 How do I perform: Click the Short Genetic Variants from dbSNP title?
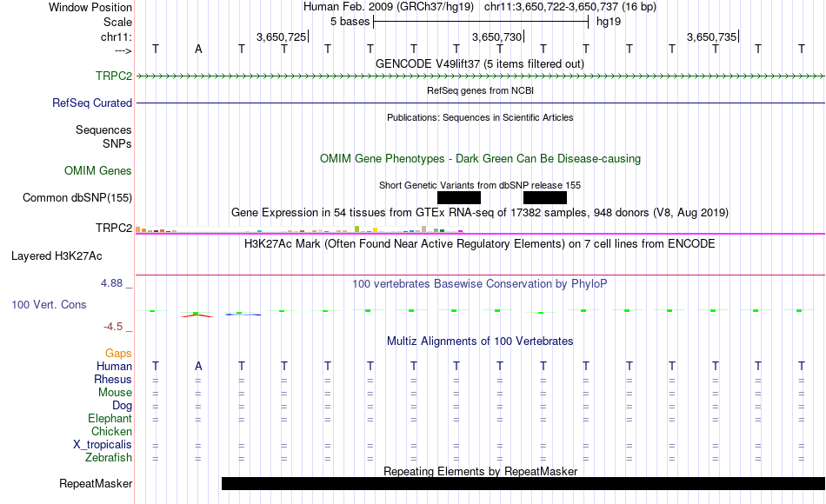click(x=480, y=185)
